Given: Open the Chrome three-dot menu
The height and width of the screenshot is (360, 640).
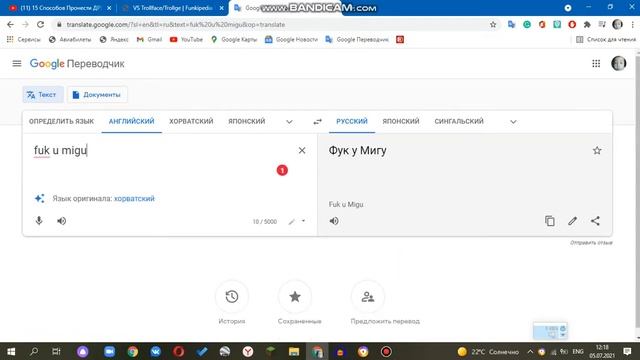Looking at the screenshot, I should coord(632,24).
